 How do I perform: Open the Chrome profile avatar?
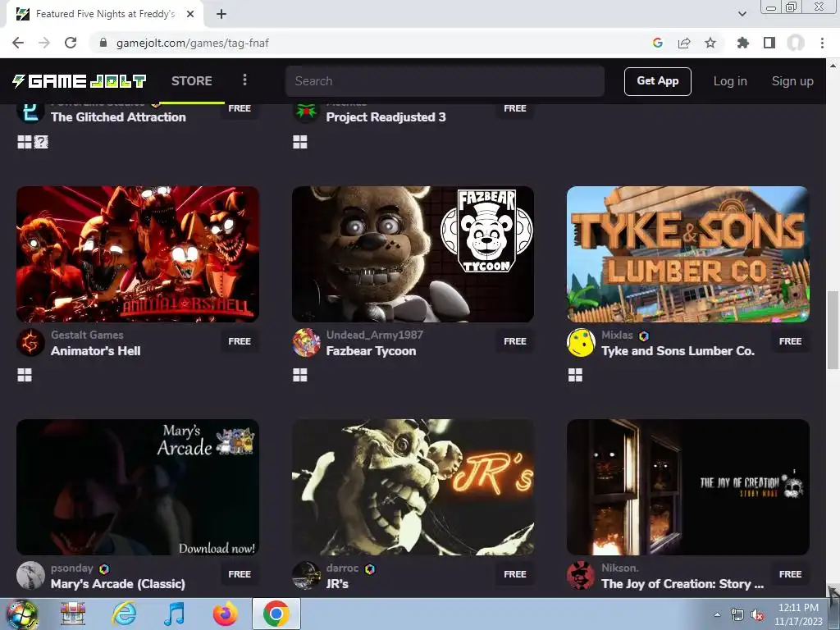pos(796,43)
